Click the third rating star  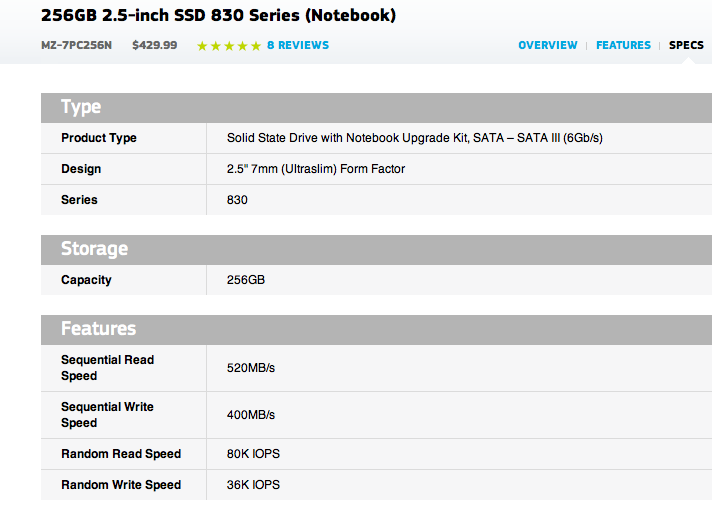point(229,46)
